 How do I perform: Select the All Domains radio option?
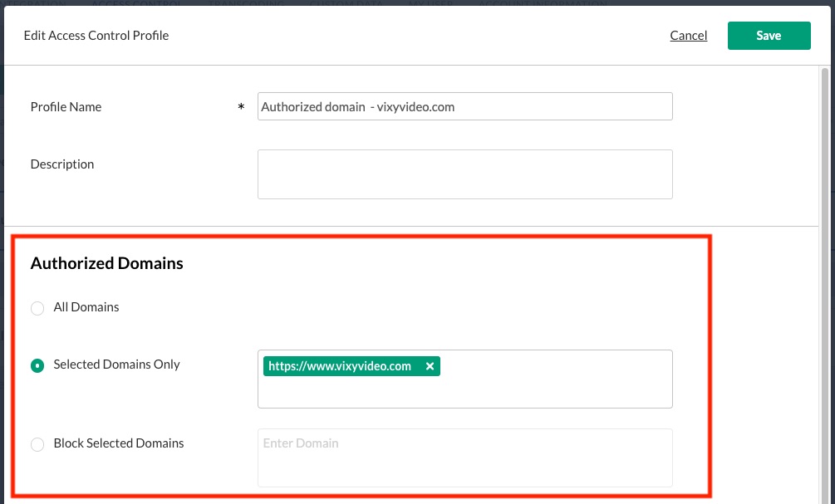pos(37,308)
